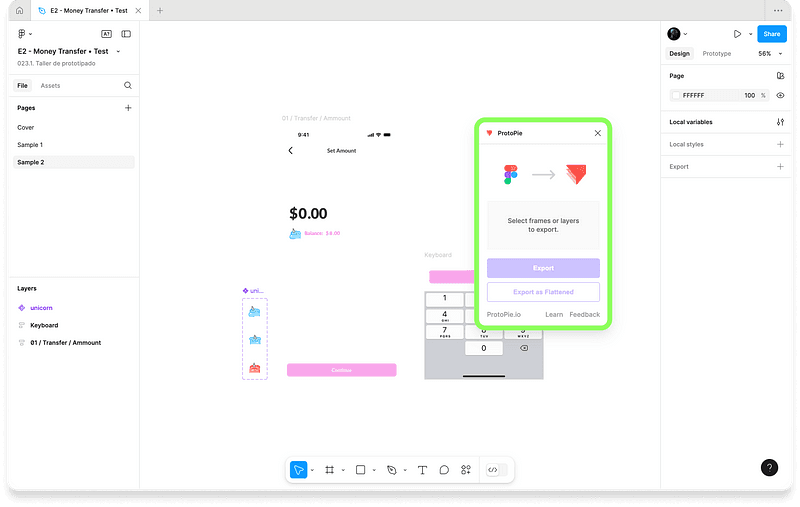This screenshot has width=800, height=507.
Task: Add a local style with plus icon
Action: pyautogui.click(x=780, y=144)
